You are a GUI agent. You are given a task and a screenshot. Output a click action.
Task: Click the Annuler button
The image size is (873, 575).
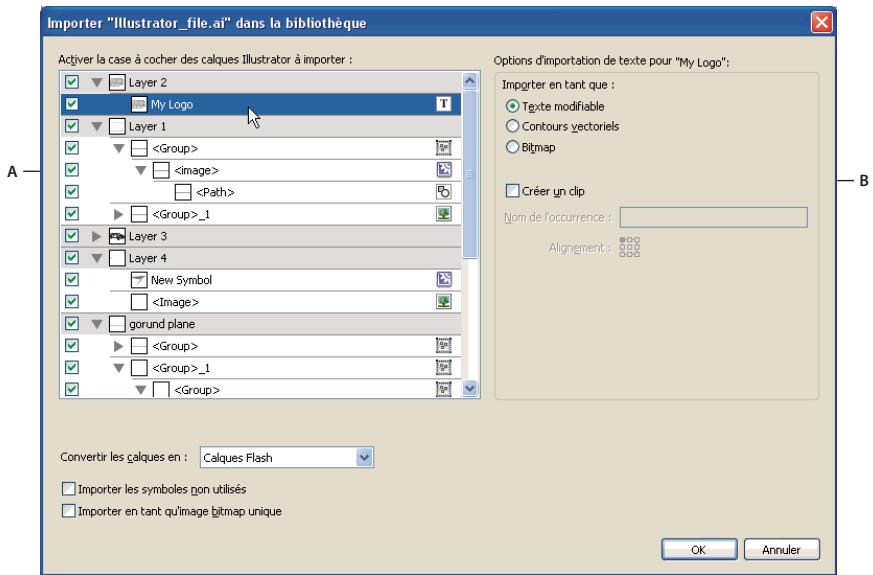(782, 549)
